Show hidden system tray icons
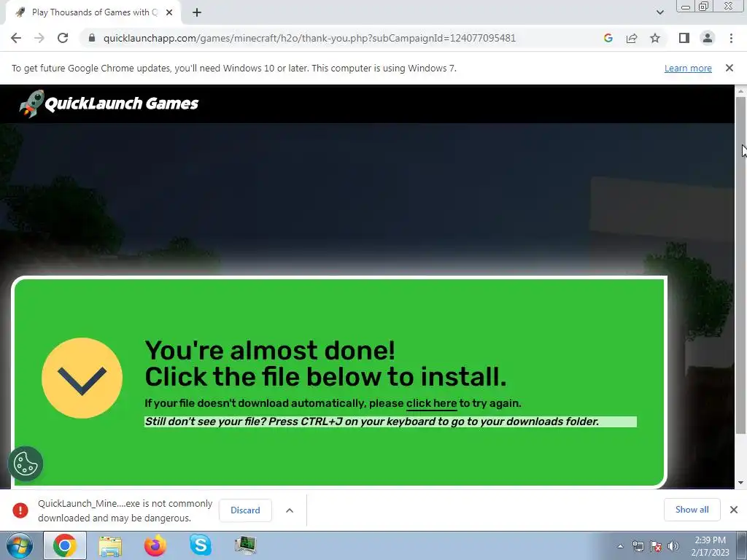 click(620, 547)
